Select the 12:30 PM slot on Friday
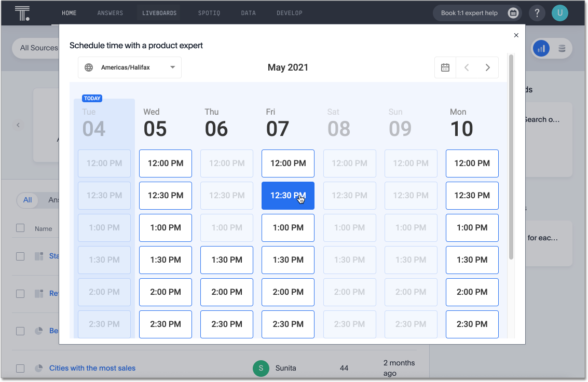Viewport: 588px width, 382px height. [288, 196]
